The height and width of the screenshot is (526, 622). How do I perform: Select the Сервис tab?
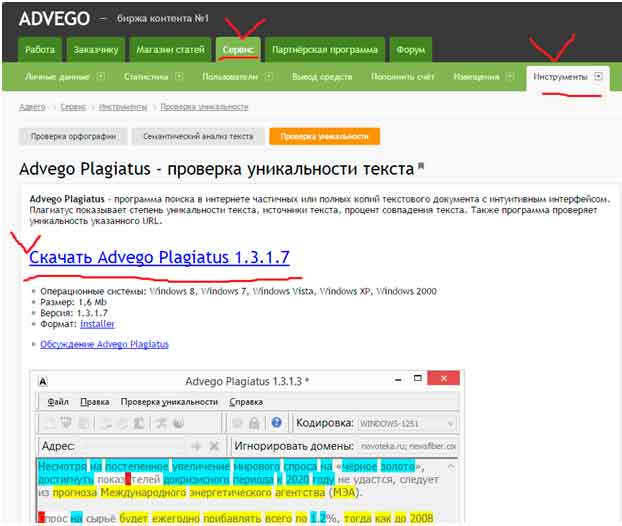[x=238, y=50]
